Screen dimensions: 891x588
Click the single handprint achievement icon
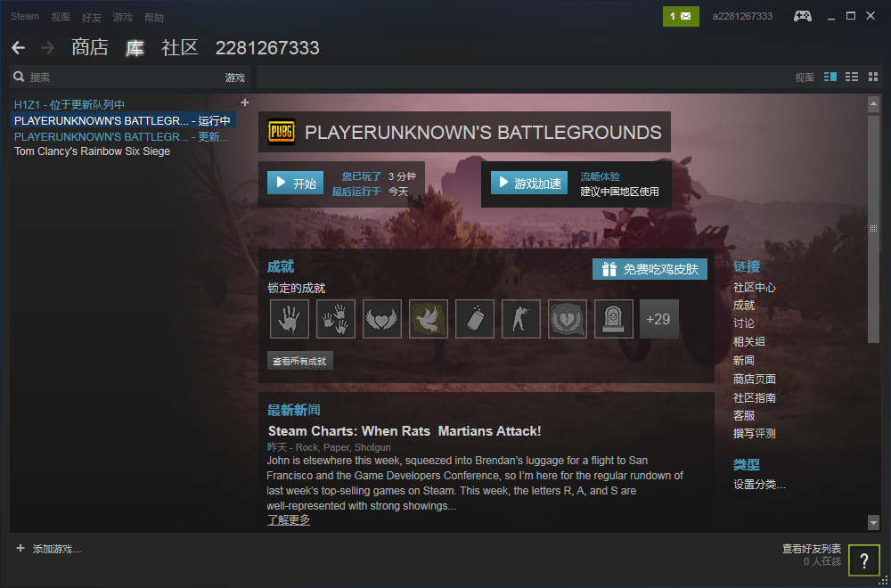coord(290,319)
